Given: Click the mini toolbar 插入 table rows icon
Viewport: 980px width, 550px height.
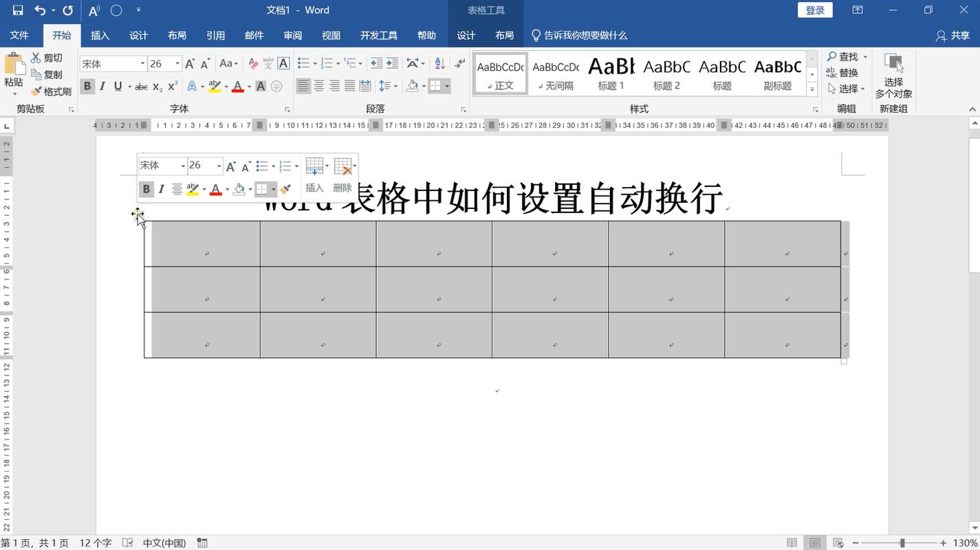Looking at the screenshot, I should 314,166.
